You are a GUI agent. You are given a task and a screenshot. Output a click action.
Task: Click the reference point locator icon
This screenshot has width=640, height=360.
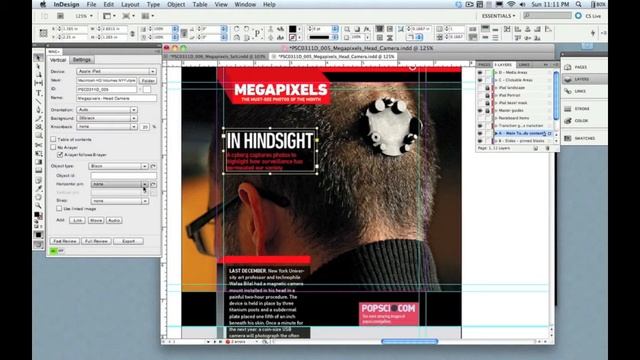click(43, 33)
